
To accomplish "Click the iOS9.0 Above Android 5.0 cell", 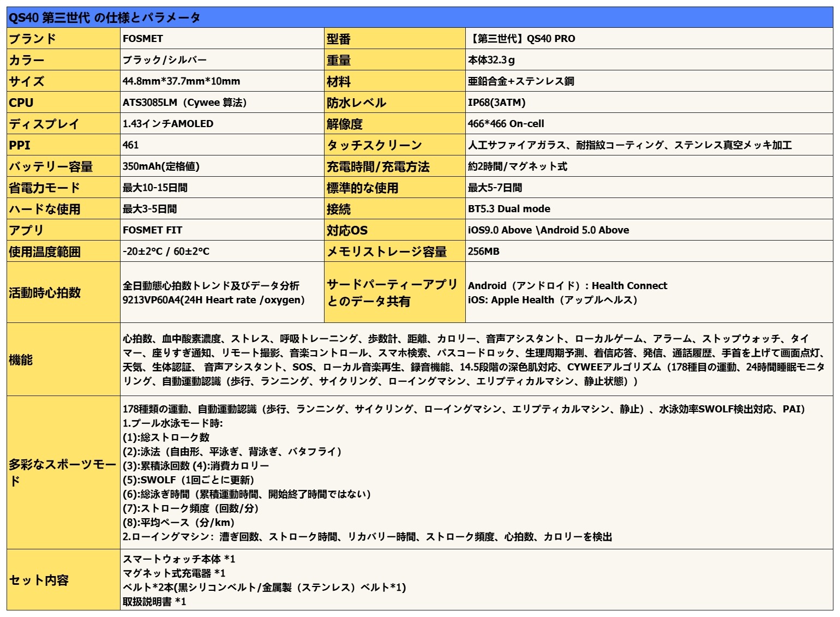I will 548,230.
